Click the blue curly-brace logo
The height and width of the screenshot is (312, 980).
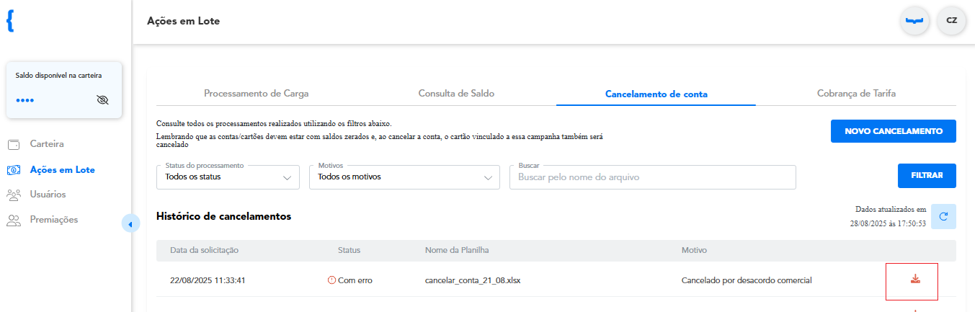[10, 22]
